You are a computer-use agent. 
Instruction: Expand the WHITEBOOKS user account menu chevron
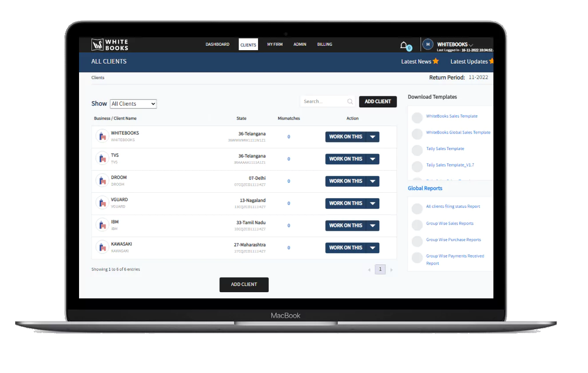(471, 45)
